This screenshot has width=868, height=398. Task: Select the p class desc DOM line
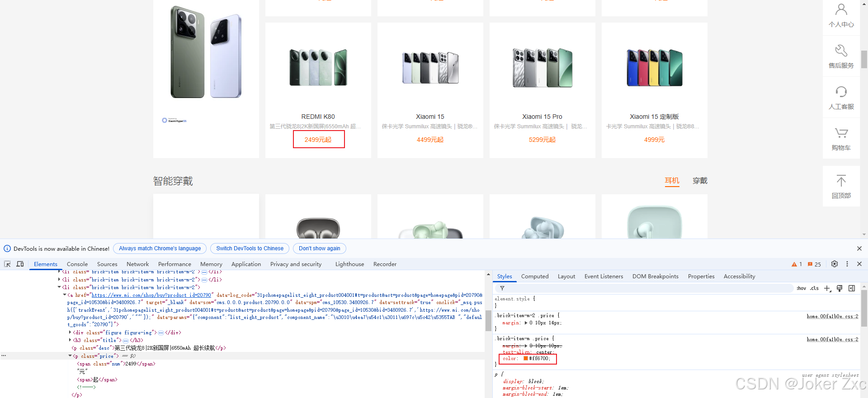point(149,348)
